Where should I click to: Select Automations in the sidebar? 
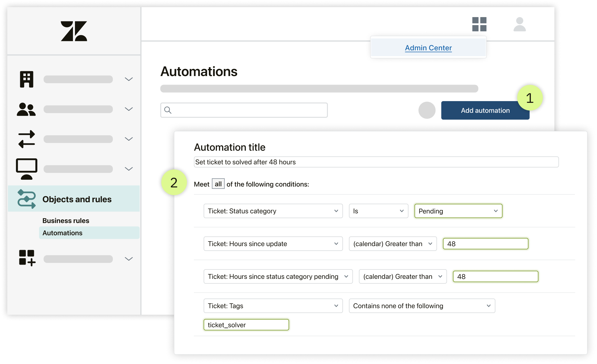click(x=62, y=233)
